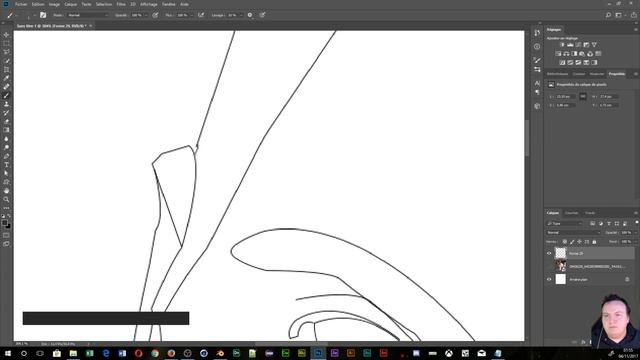This screenshot has height=360, width=640.
Task: Open Windows Start menu
Action: coord(7,353)
